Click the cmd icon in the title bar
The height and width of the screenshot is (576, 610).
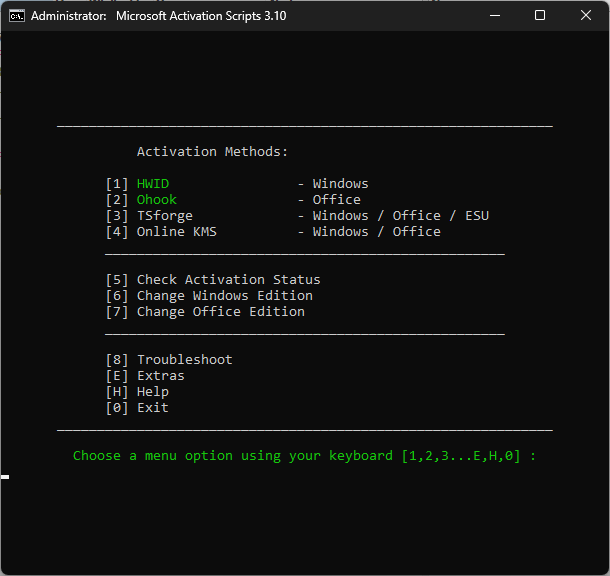(17, 16)
